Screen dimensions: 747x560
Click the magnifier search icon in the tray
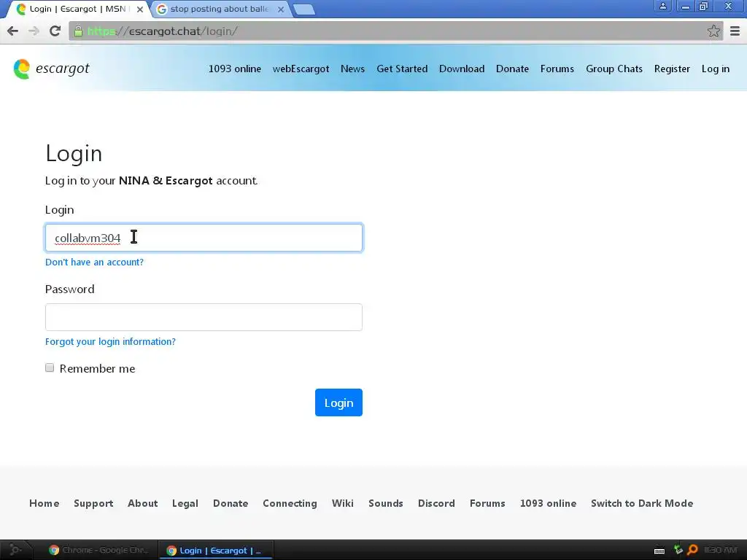click(x=692, y=550)
